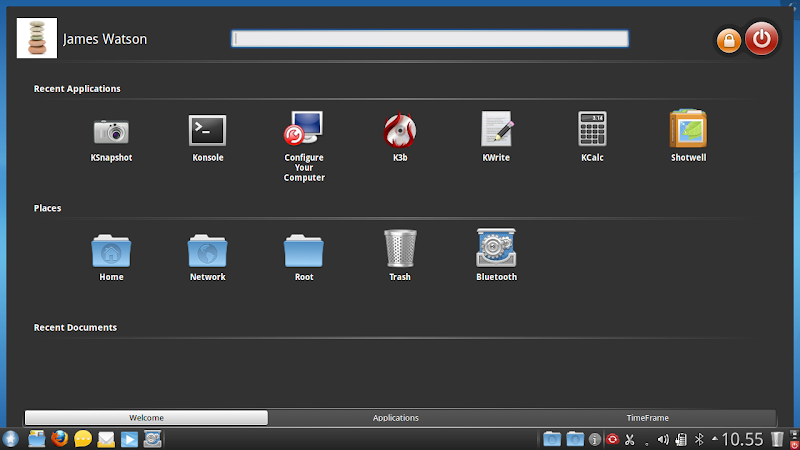Click the star launcher button on the taskbar
Image resolution: width=800 pixels, height=450 pixels.
tap(10, 439)
